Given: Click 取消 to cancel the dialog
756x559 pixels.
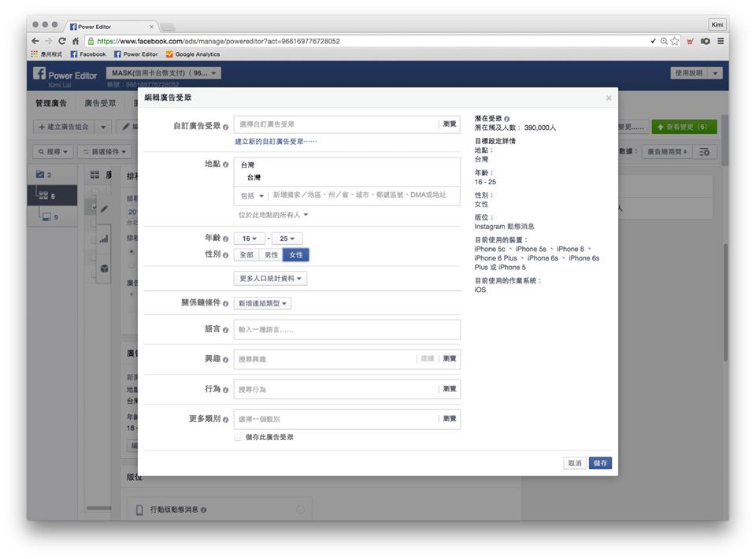Looking at the screenshot, I should [x=575, y=463].
